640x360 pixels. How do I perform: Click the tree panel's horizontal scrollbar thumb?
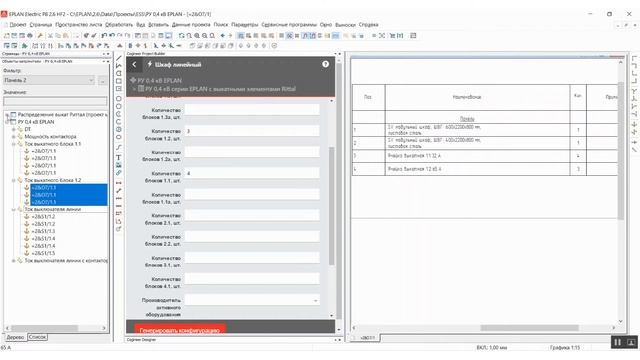point(44,328)
